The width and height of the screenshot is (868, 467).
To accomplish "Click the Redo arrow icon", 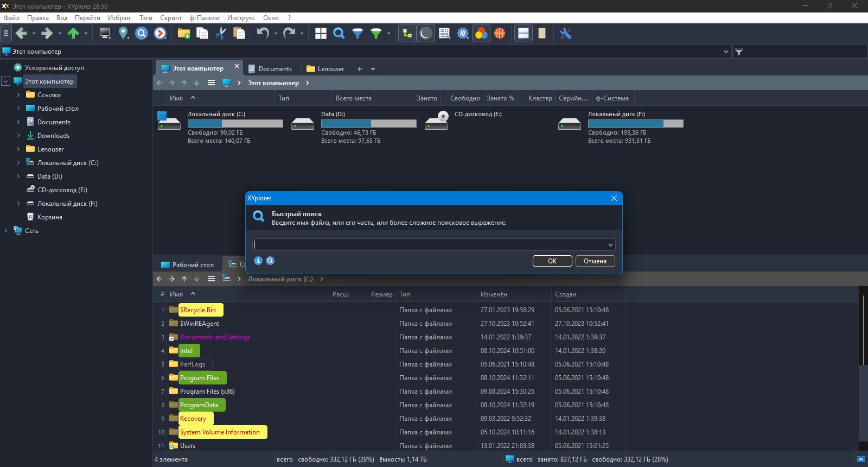I will [289, 34].
